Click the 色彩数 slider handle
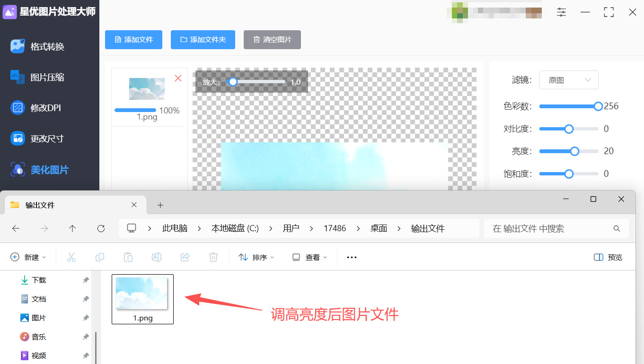Screen dimensions: 644x364 pos(598,106)
